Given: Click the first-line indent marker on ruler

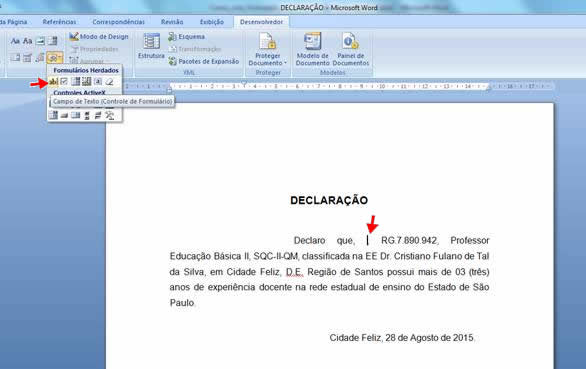Looking at the screenshot, I should 244,83.
